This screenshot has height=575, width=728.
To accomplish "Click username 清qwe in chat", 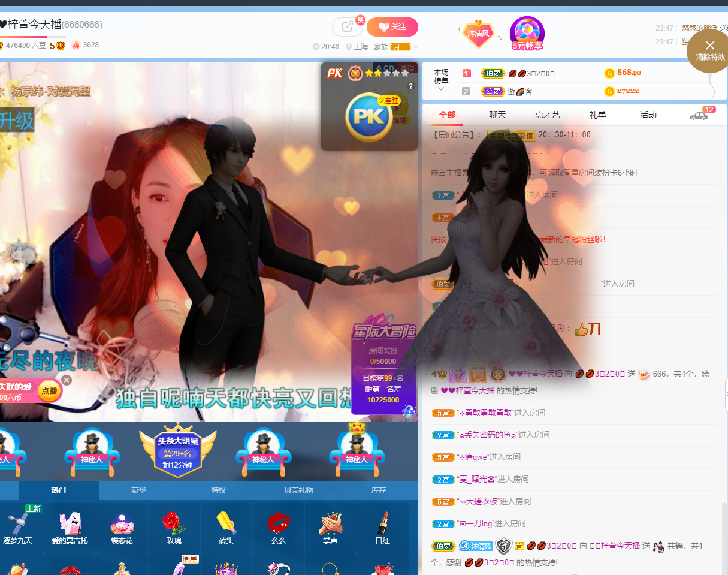I will click(x=472, y=457).
